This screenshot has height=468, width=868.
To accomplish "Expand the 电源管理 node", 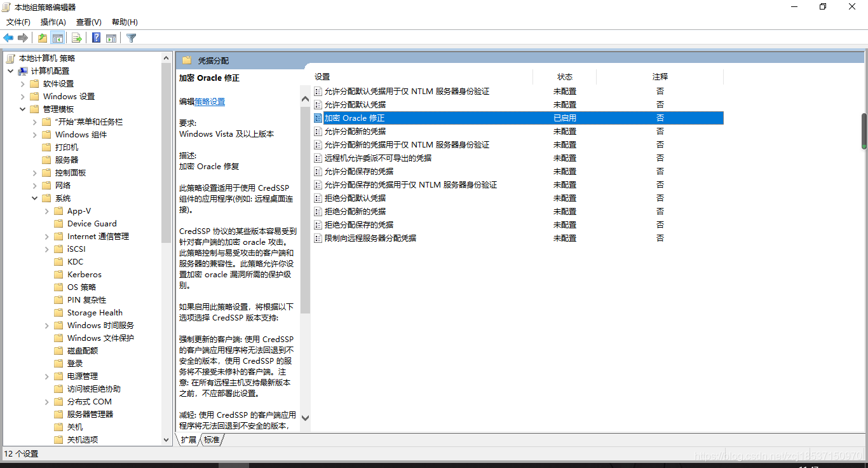I will pos(46,376).
